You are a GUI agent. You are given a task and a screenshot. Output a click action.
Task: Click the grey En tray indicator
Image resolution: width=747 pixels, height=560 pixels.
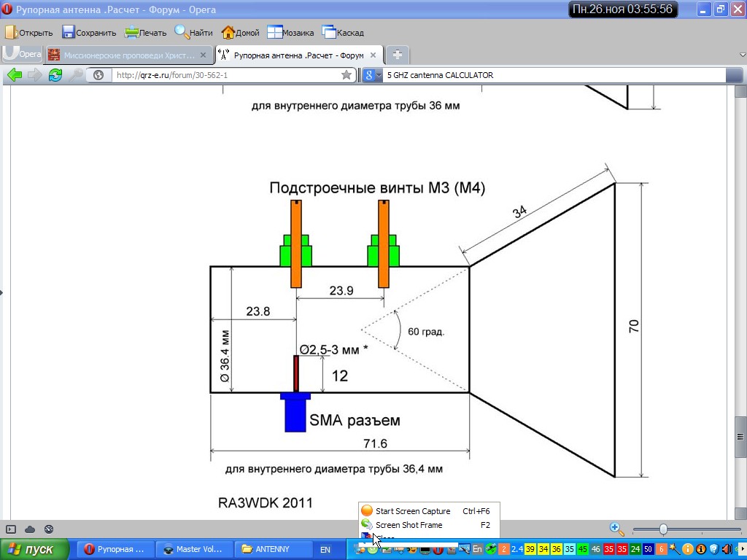point(477,549)
